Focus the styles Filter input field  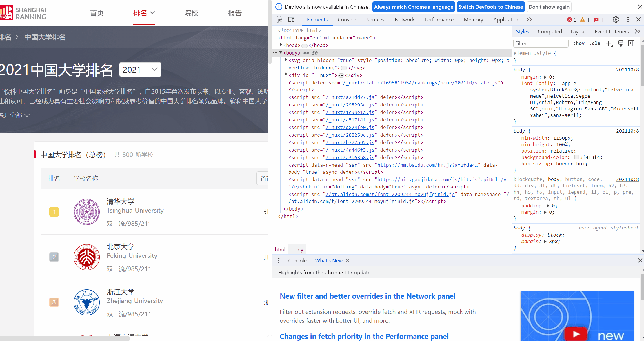click(541, 43)
